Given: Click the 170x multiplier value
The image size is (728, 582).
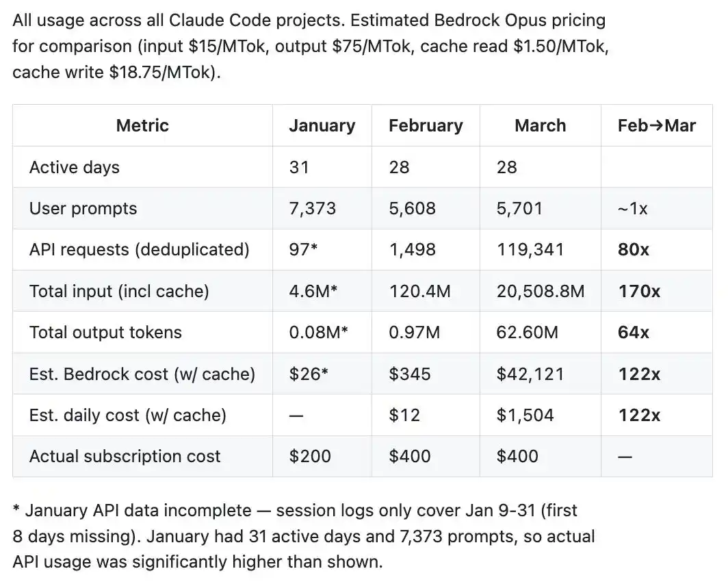Looking at the screenshot, I should pos(639,291).
